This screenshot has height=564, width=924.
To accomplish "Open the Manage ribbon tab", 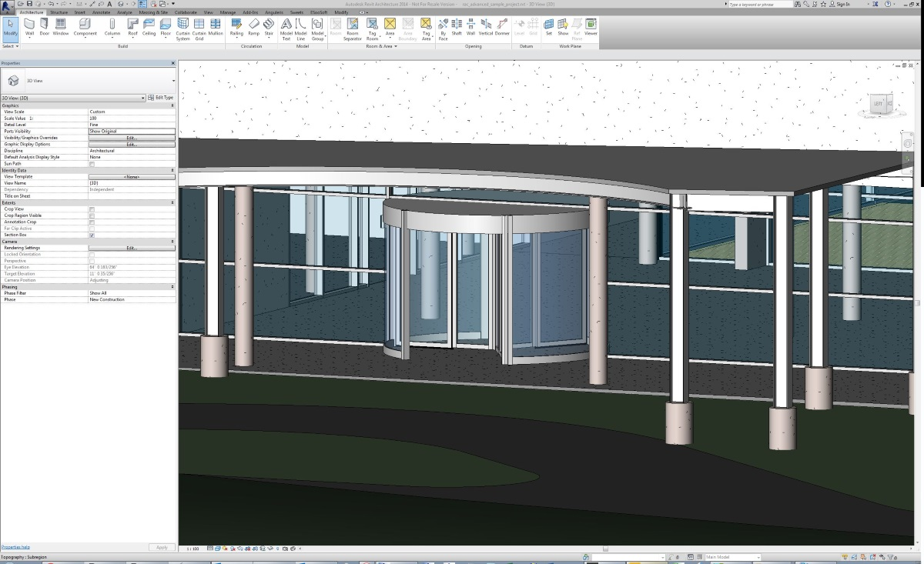I will [228, 12].
